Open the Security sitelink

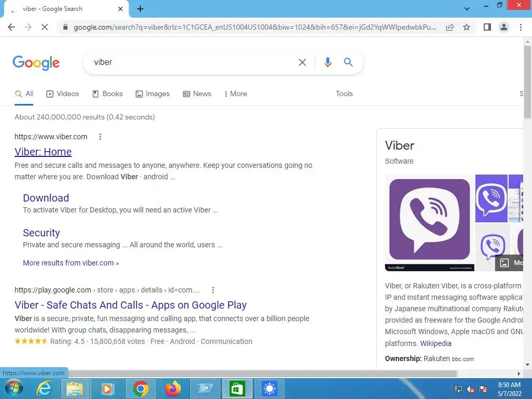coord(42,233)
